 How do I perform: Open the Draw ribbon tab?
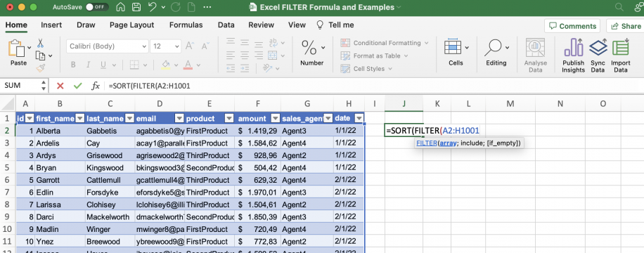tap(86, 25)
